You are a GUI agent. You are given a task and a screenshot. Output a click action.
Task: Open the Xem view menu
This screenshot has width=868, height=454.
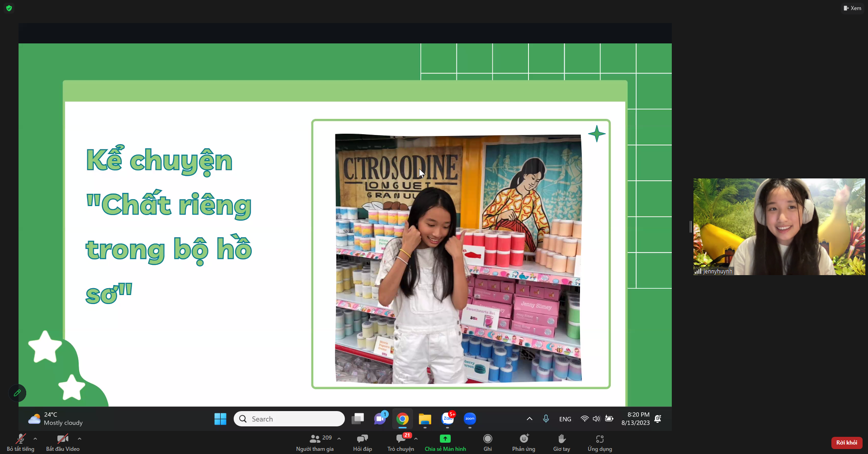pos(852,8)
